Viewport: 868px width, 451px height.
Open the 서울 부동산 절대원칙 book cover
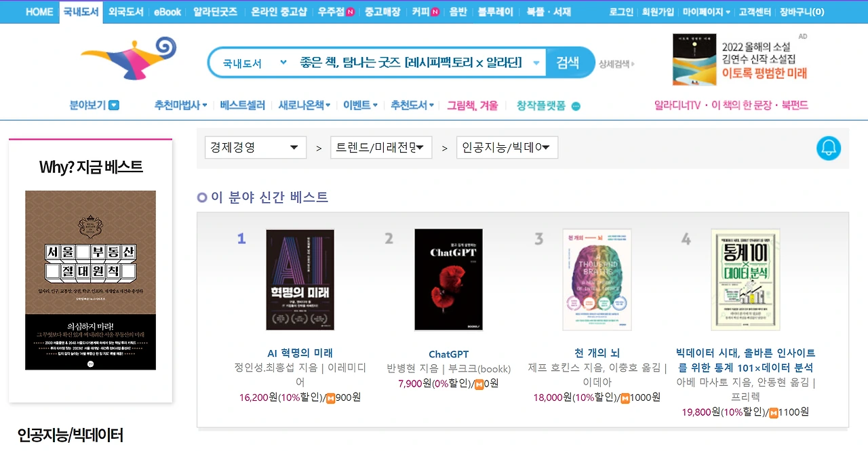tap(90, 280)
